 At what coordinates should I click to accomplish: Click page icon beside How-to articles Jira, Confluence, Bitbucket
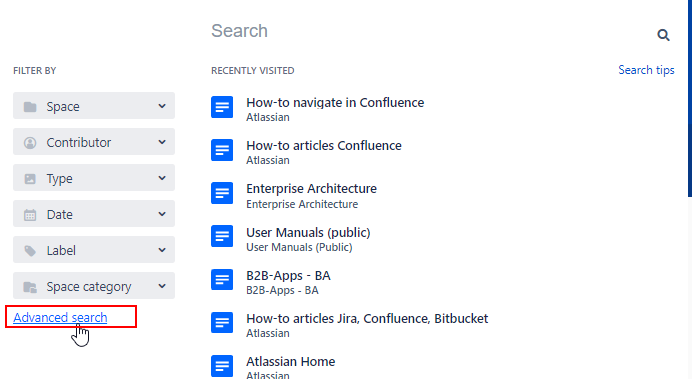[x=222, y=323]
